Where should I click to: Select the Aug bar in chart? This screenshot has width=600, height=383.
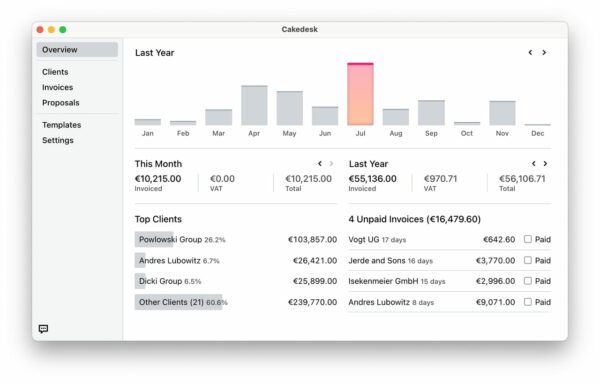(396, 117)
